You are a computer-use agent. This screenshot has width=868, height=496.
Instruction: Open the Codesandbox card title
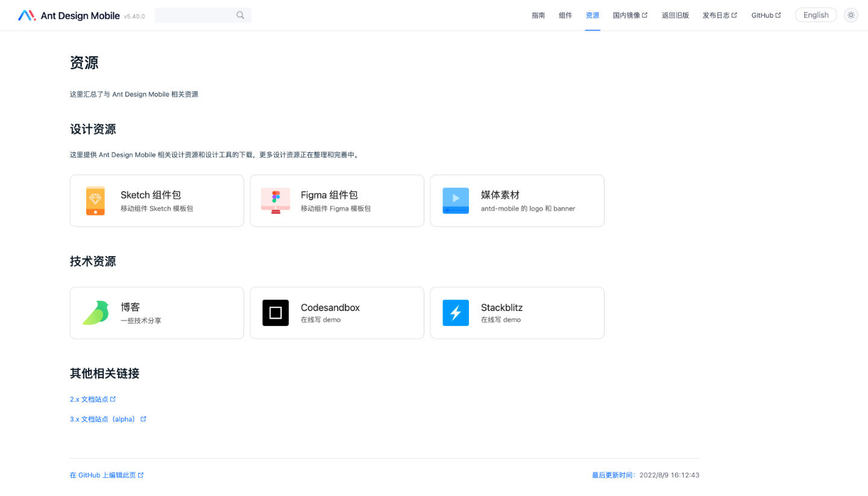point(330,307)
